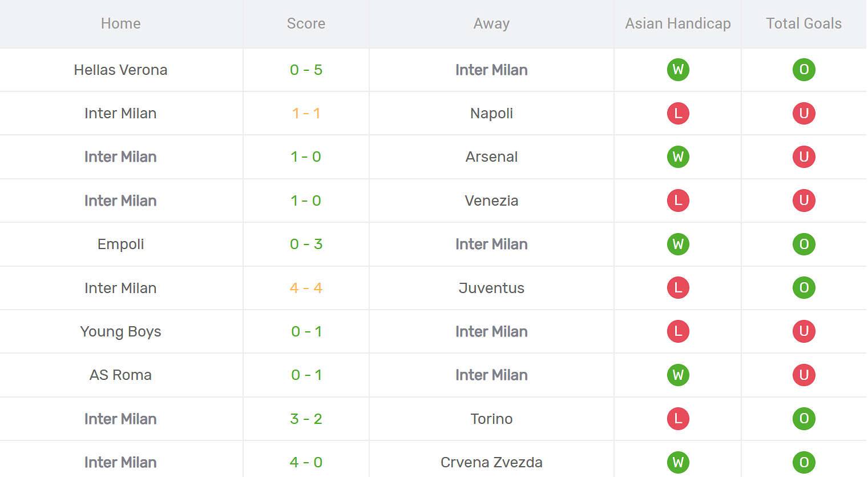This screenshot has width=868, height=477.
Task: Click the red U badge in Arsenal row
Action: (x=804, y=157)
